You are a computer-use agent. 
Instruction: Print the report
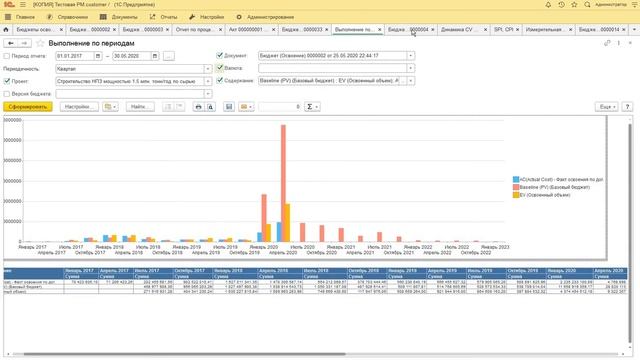tap(198, 107)
